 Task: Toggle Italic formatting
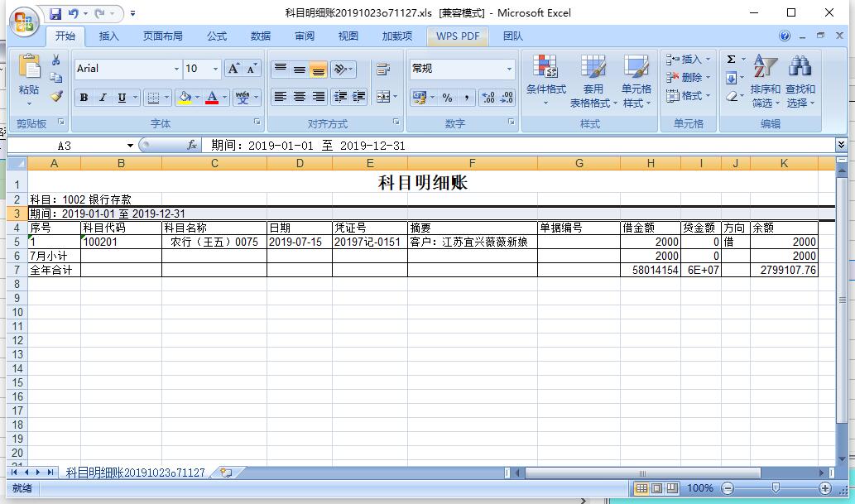pyautogui.click(x=103, y=98)
